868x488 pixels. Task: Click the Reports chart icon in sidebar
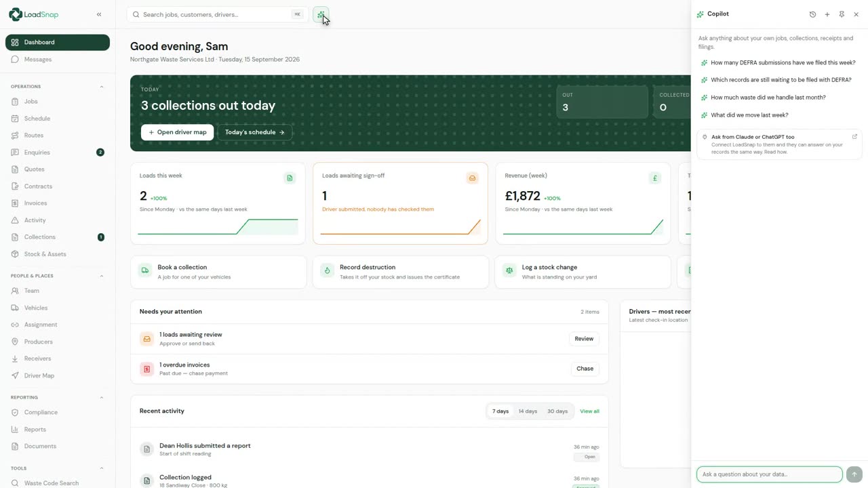16,429
